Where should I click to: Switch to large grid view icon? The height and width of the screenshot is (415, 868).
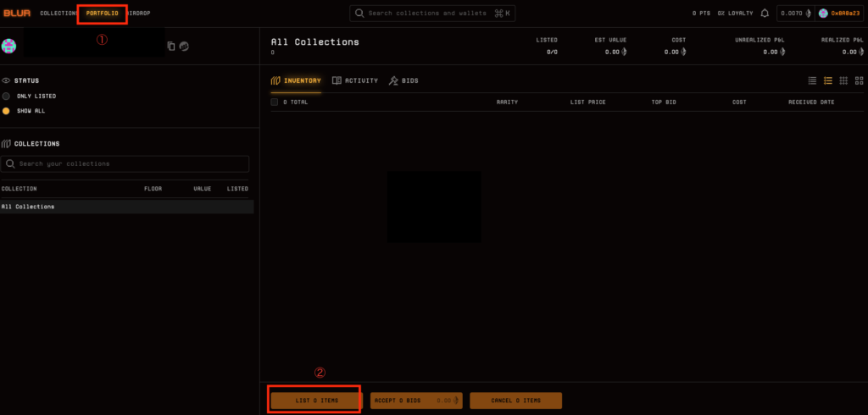point(860,80)
